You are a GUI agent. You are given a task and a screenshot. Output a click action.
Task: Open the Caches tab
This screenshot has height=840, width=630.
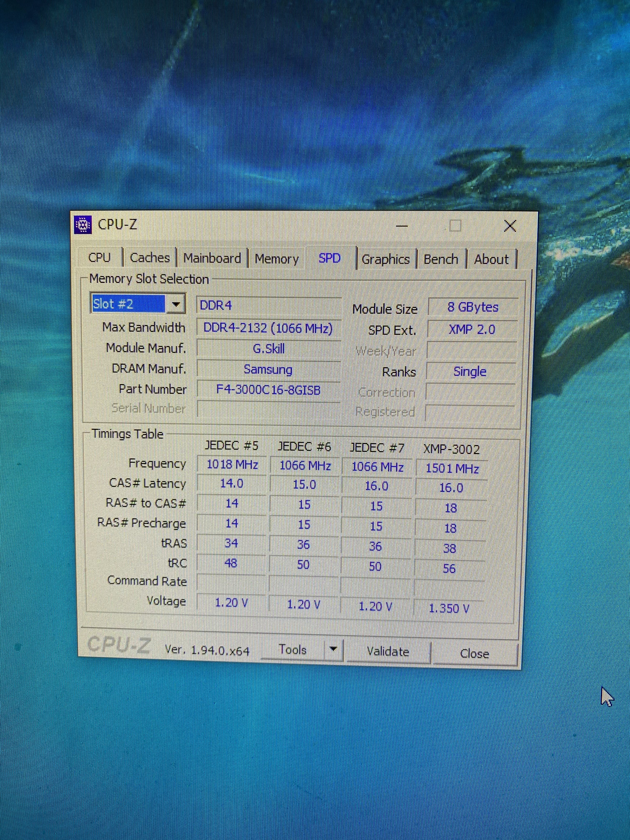150,258
